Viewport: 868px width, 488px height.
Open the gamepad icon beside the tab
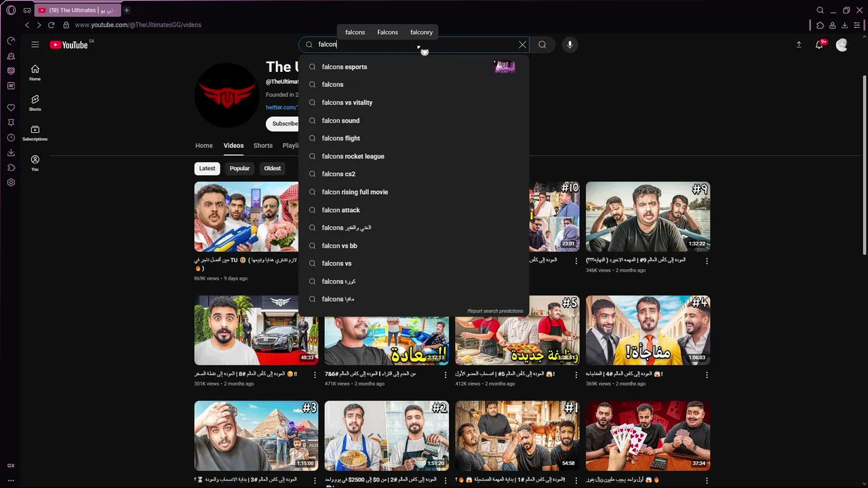[x=26, y=10]
